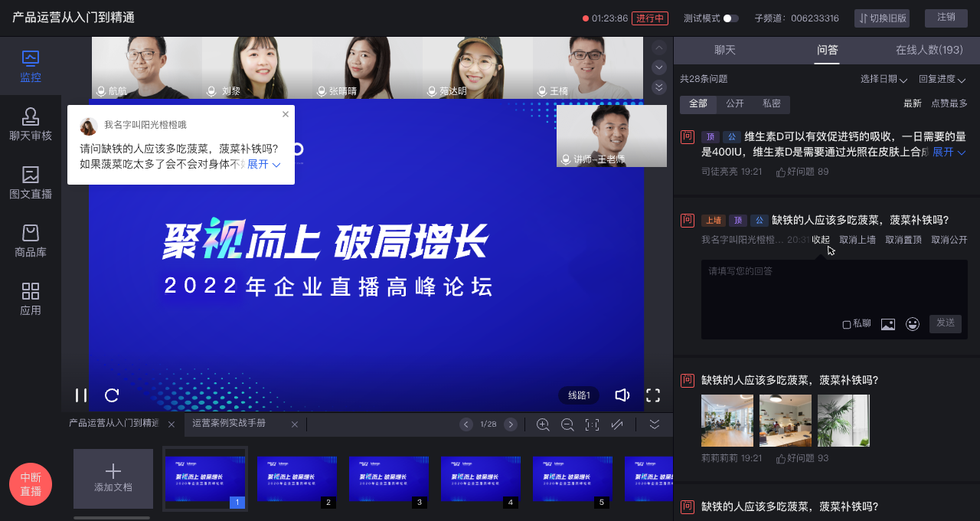Click 取消公开 on the question

[x=949, y=240]
